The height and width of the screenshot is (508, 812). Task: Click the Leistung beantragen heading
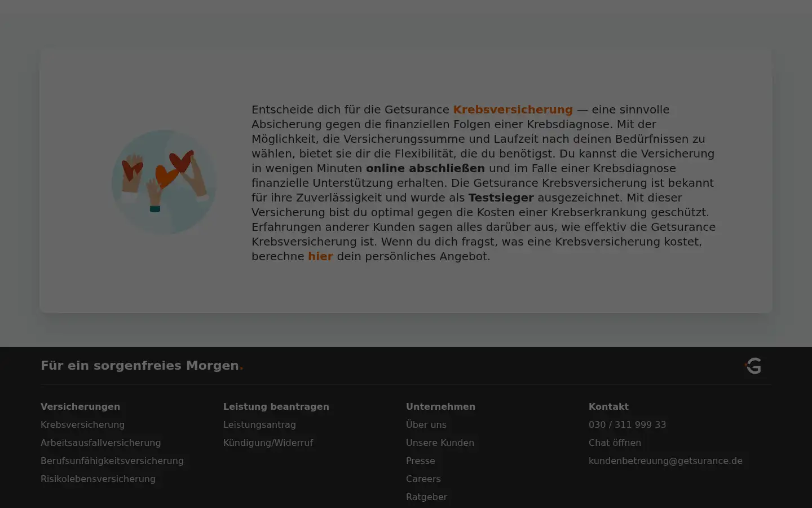click(276, 406)
